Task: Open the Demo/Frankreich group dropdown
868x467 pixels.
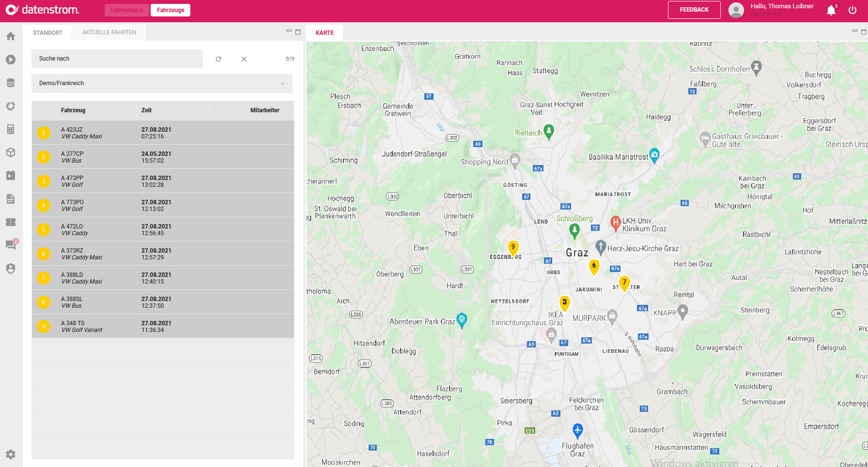Action: pos(162,83)
